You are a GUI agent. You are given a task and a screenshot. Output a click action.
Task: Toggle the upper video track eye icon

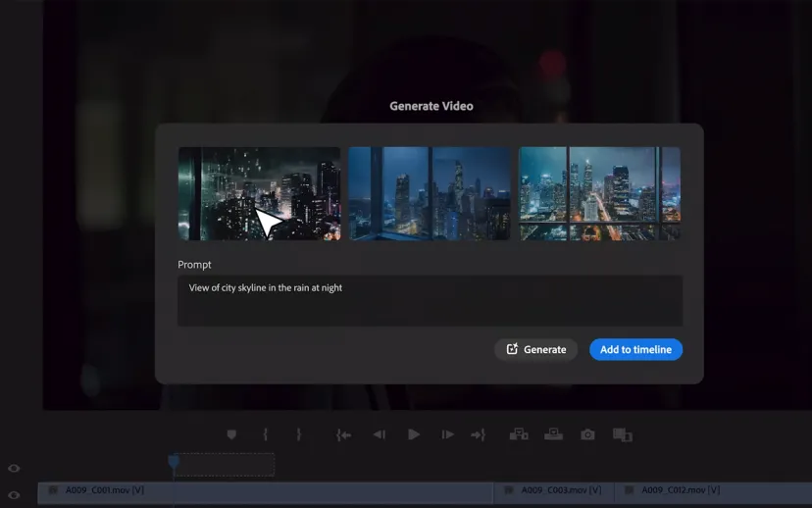pyautogui.click(x=14, y=468)
